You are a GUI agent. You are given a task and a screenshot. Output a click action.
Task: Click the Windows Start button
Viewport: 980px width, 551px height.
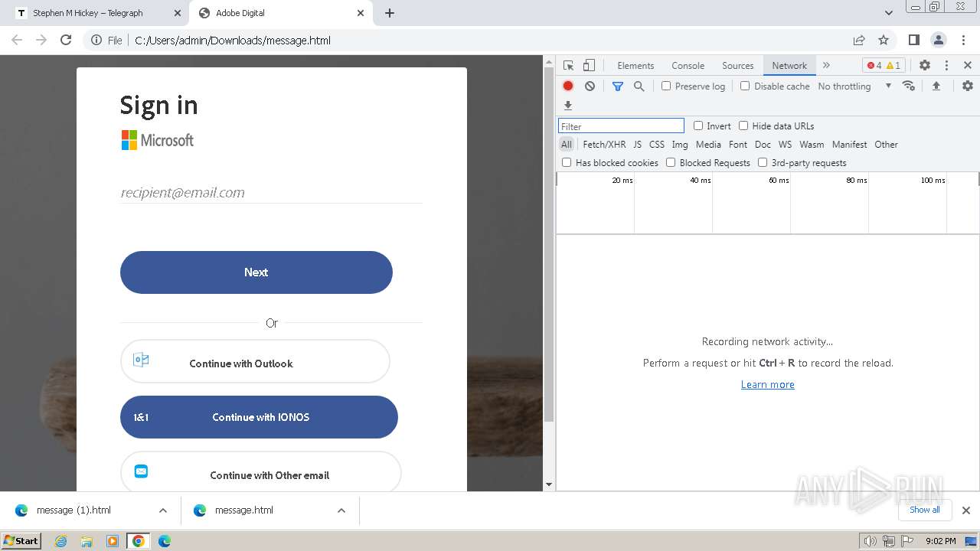tap(21, 541)
